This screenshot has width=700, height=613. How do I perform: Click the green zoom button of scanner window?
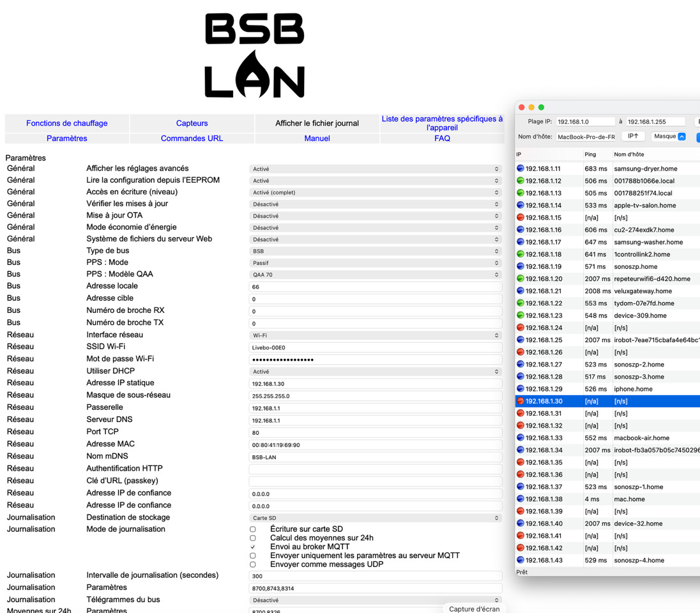[x=542, y=107]
